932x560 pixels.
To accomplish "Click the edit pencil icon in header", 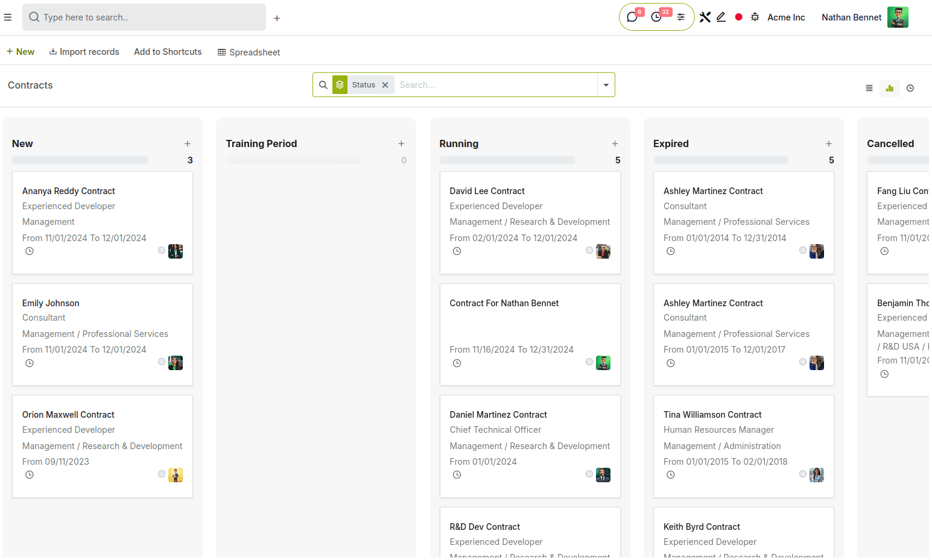I will pyautogui.click(x=721, y=17).
